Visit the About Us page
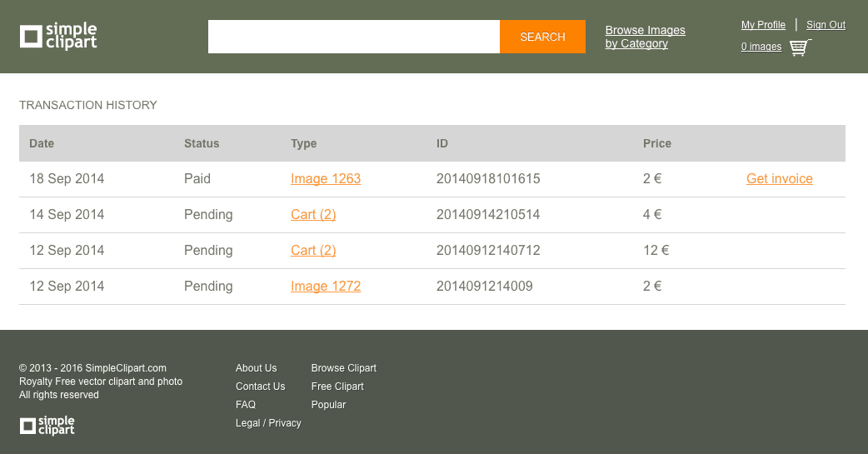The width and height of the screenshot is (868, 454). pyautogui.click(x=256, y=368)
